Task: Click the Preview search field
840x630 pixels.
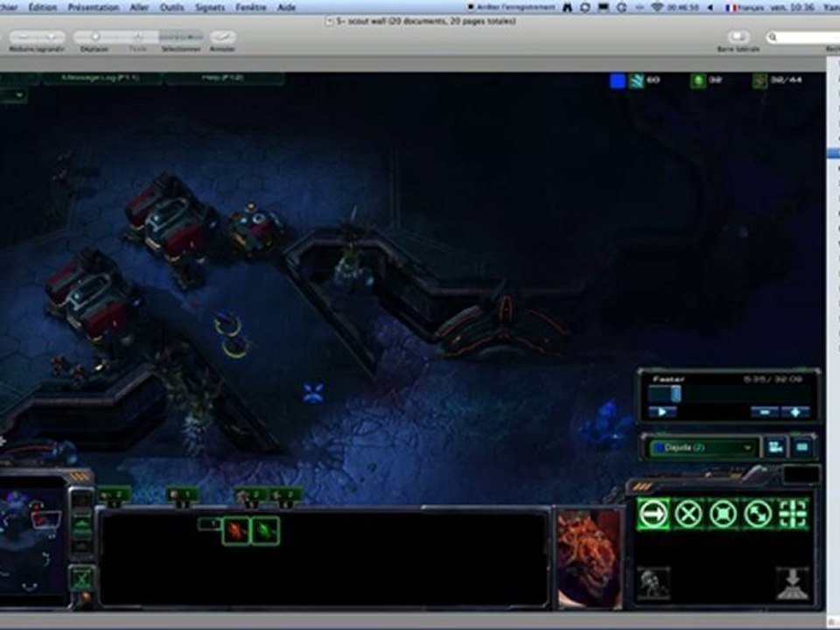Action: (803, 37)
